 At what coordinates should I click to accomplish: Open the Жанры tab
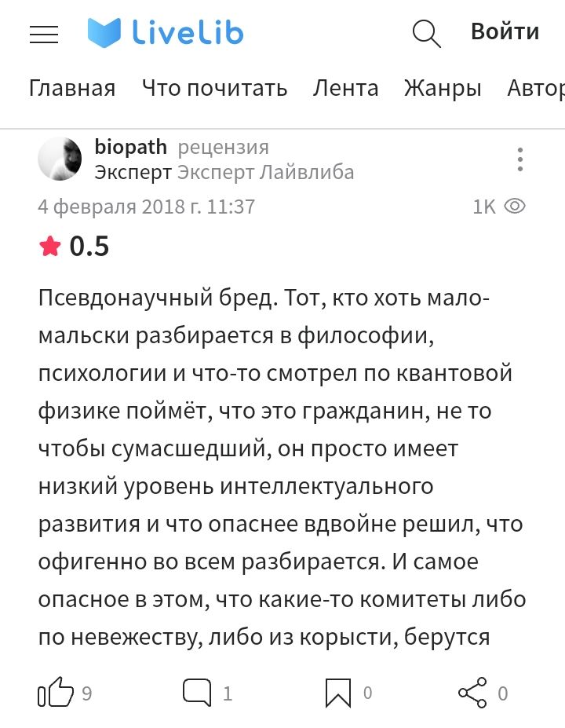pos(443,88)
